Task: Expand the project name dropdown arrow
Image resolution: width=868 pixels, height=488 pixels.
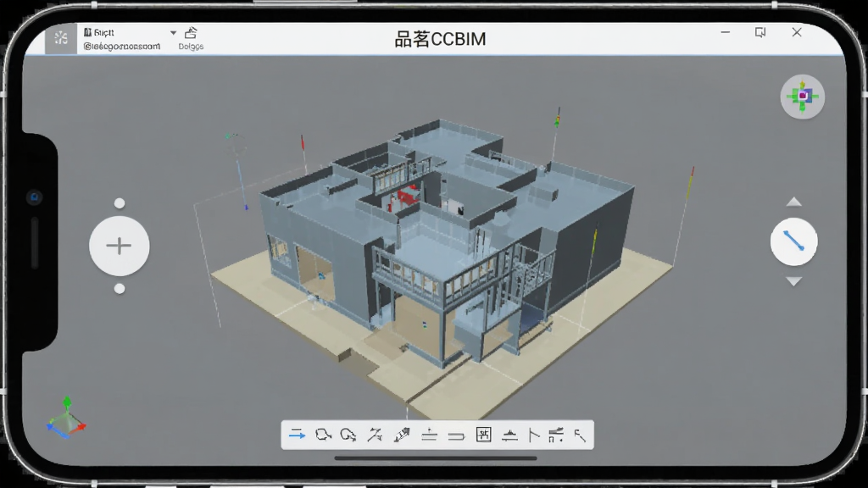Action: (x=173, y=33)
